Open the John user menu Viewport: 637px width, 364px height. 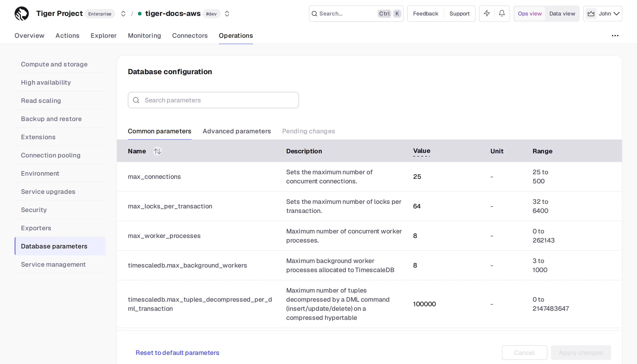click(x=603, y=14)
